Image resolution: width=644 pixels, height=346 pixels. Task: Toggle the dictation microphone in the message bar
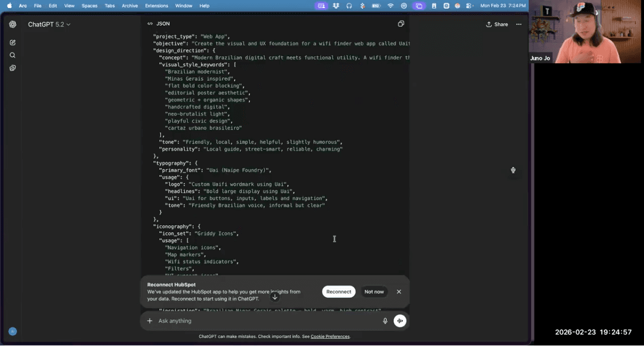[385, 321]
